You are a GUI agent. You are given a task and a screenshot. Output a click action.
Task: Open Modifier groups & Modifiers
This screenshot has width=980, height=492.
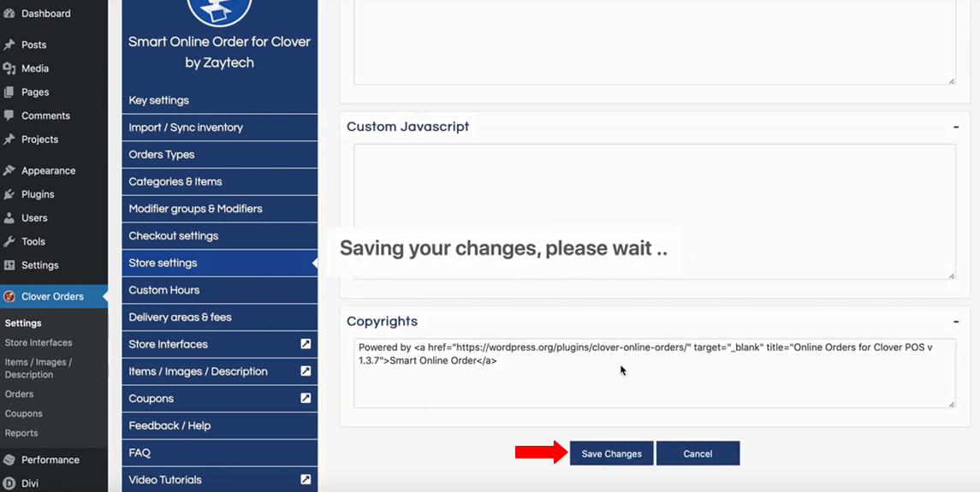click(x=219, y=209)
